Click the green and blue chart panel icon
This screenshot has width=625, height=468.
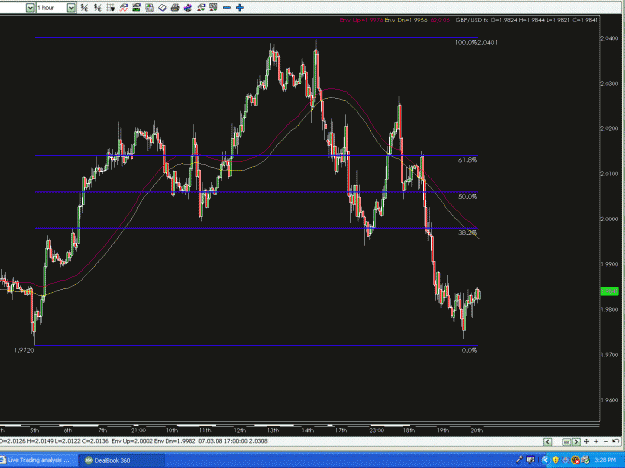tap(136, 8)
